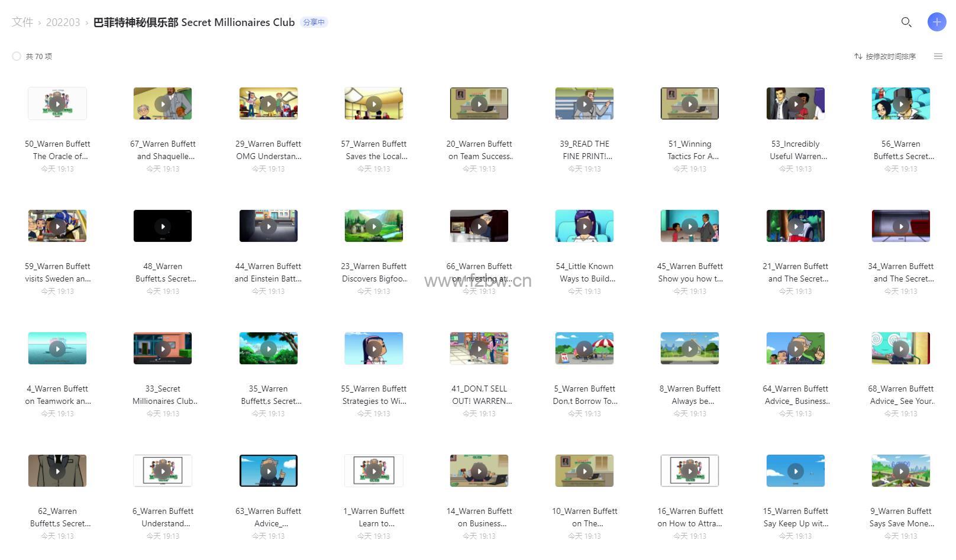Select file name 50_Warren Buffett The Oracle of

[57, 150]
